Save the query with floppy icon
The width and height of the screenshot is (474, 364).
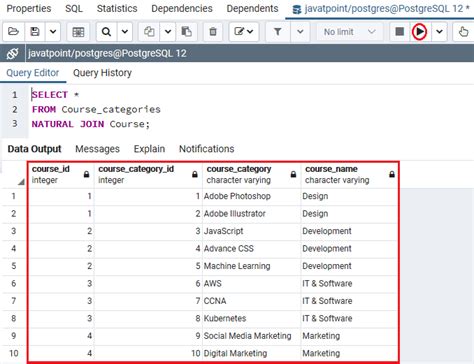35,32
